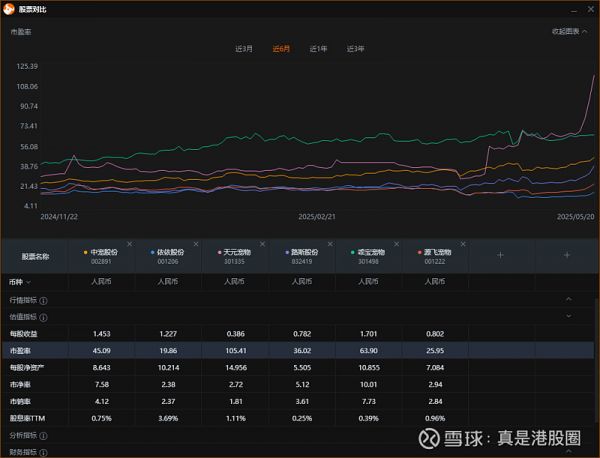Click the 市盈率 chart title
The width and height of the screenshot is (600, 458).
(x=21, y=32)
